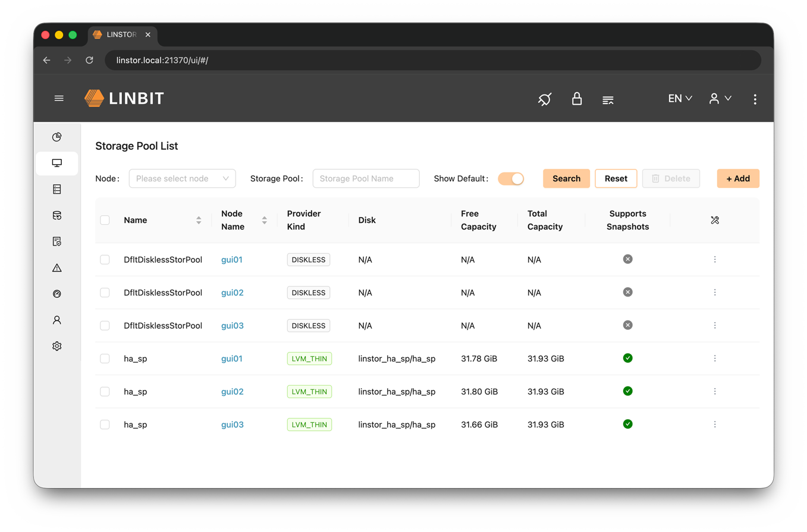
Task: Expand the Node selection dropdown
Action: 182,178
